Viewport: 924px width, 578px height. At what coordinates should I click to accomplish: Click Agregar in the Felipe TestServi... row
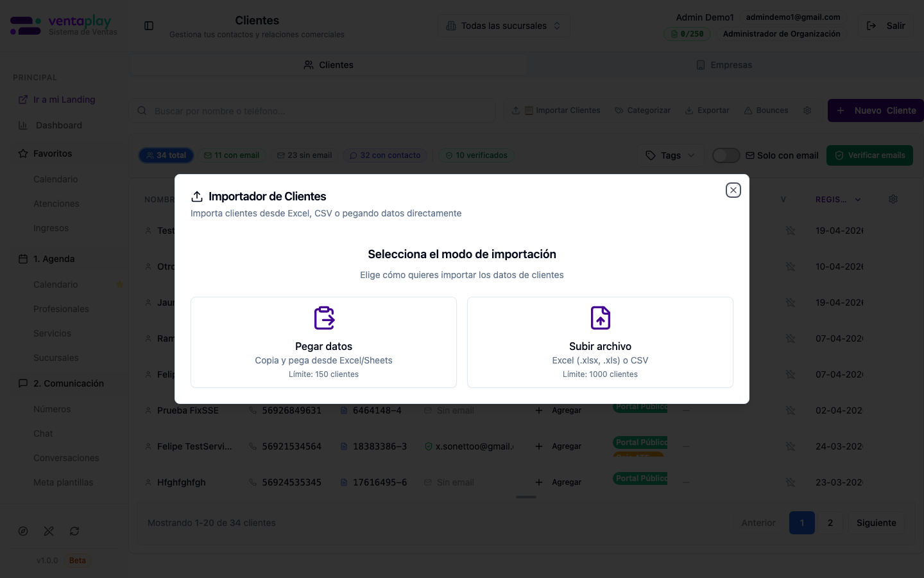[x=558, y=446]
